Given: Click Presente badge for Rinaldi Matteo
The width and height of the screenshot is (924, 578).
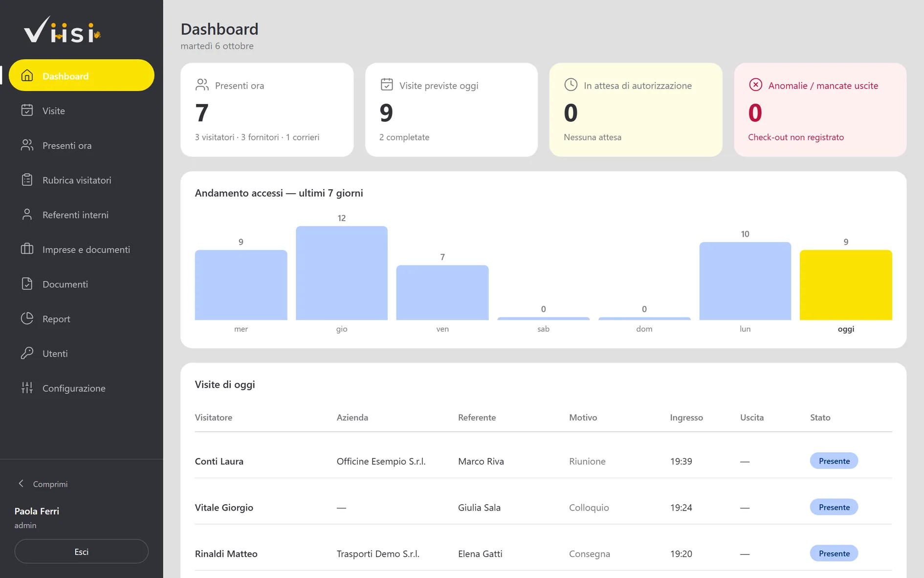Looking at the screenshot, I should coord(834,553).
